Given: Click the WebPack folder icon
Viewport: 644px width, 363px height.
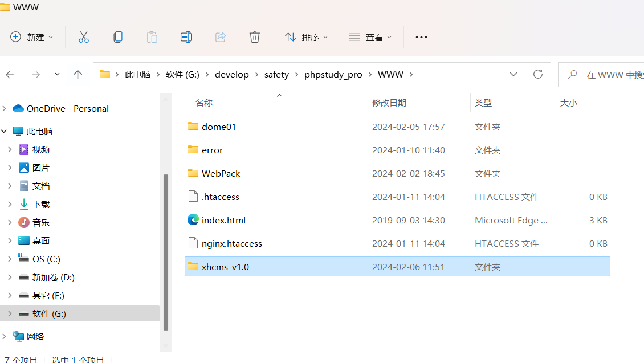Looking at the screenshot, I should (x=193, y=173).
